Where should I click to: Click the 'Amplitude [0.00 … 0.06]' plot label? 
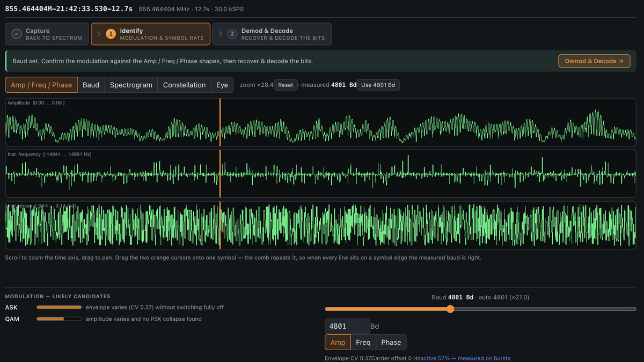pos(36,102)
